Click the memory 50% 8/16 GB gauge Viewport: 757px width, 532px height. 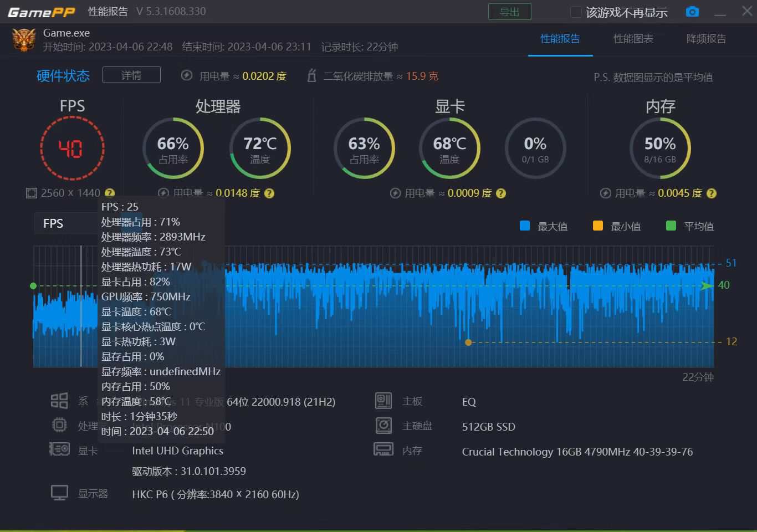point(660,148)
